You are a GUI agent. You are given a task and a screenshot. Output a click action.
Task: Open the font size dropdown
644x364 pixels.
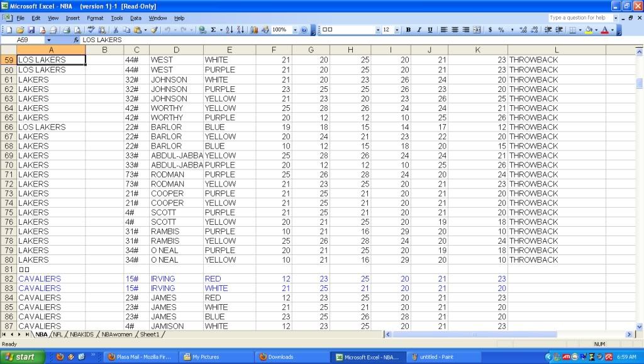point(397,30)
